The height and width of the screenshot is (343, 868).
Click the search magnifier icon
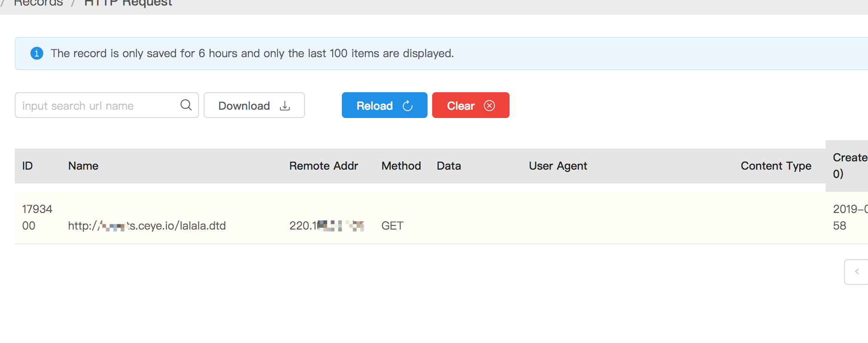tap(186, 105)
